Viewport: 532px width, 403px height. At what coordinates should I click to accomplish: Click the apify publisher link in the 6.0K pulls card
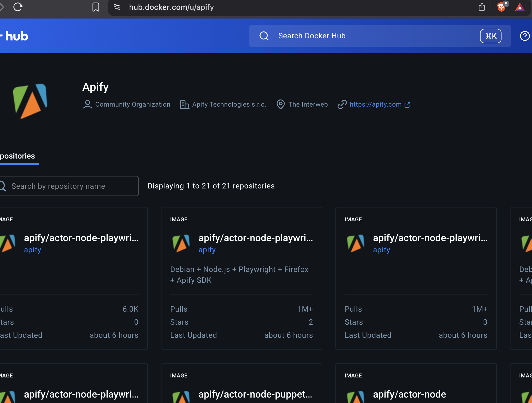pos(32,250)
